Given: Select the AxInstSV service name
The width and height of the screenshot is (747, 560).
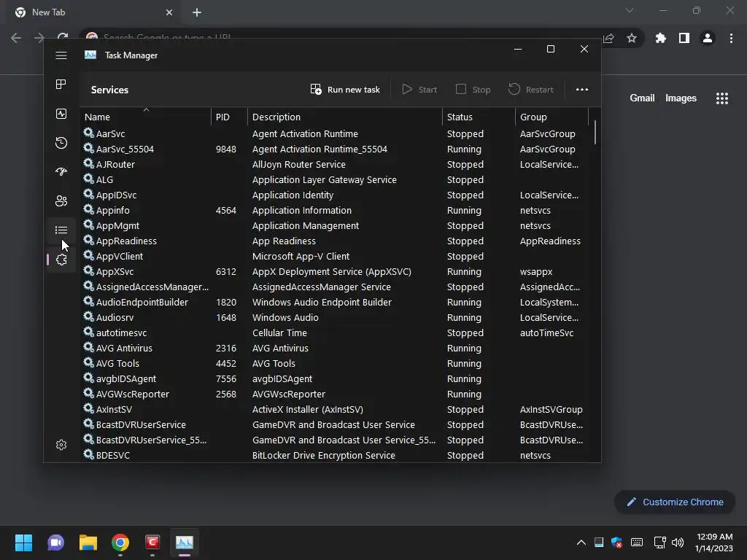Looking at the screenshot, I should click(114, 410).
